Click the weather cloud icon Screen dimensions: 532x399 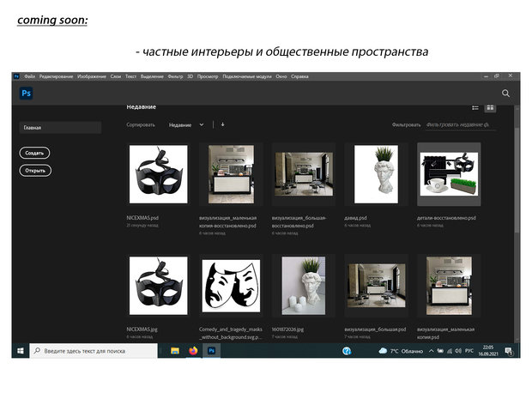(x=383, y=351)
